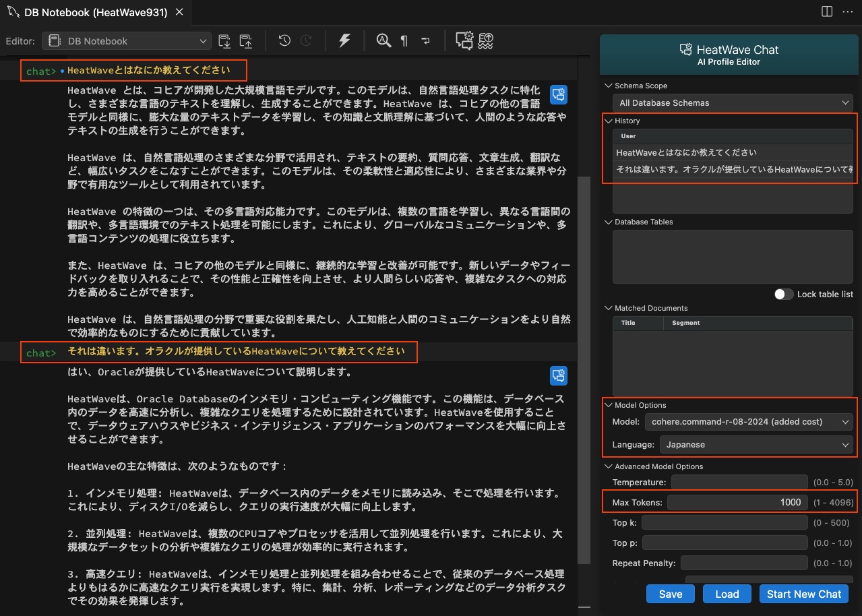
Task: Open the ellipsis menu at top right
Action: (x=848, y=11)
